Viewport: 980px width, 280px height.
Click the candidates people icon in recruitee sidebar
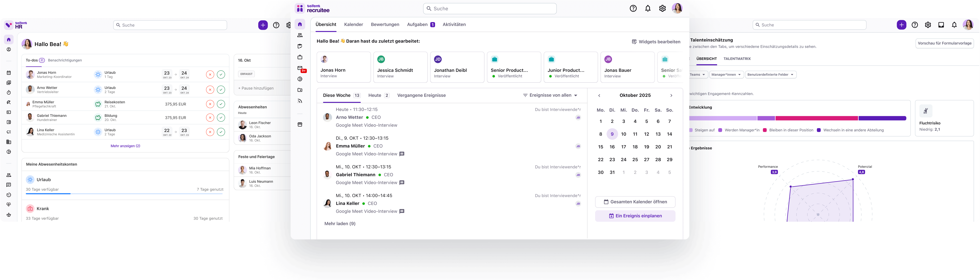[300, 35]
